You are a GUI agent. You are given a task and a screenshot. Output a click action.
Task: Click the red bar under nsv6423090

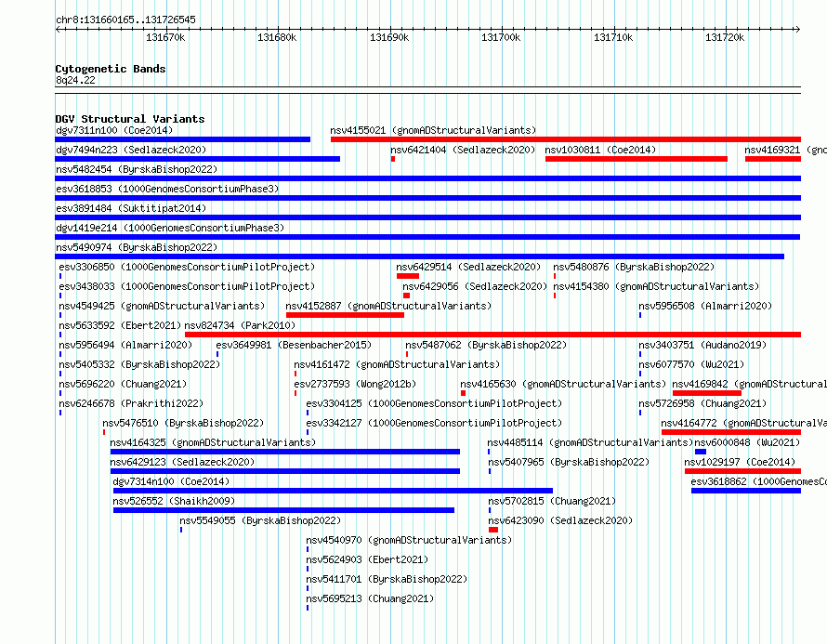[x=493, y=530]
